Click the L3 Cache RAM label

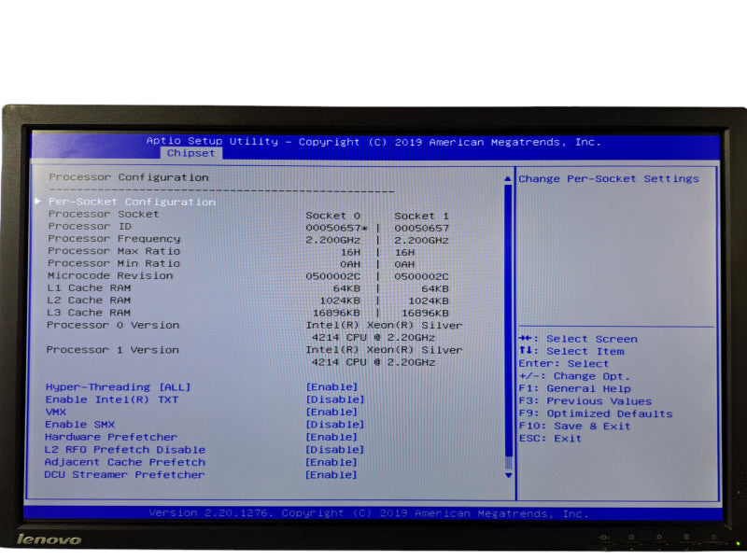pos(89,313)
